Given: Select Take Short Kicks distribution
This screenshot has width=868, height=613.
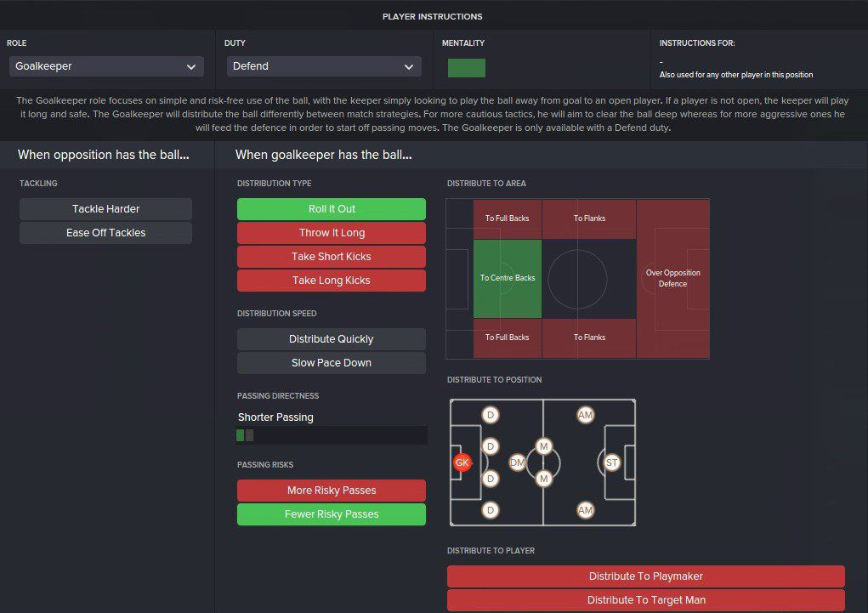Looking at the screenshot, I should [x=332, y=257].
